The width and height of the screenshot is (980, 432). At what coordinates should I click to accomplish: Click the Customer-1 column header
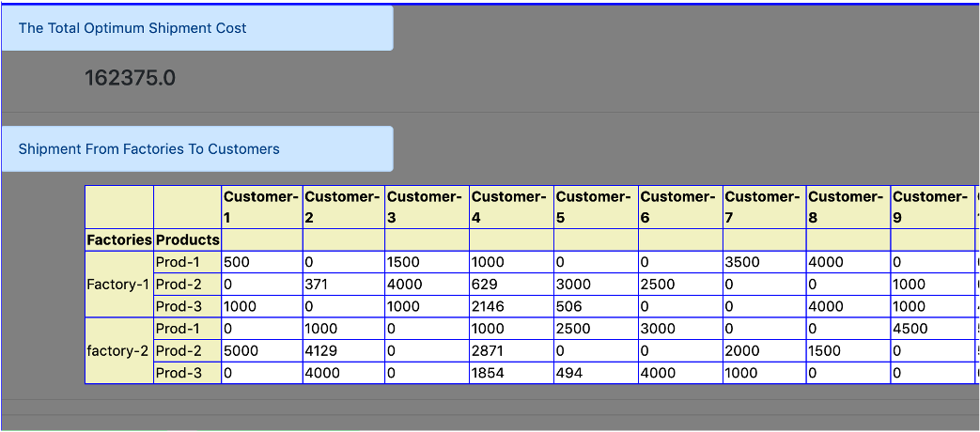pos(261,207)
